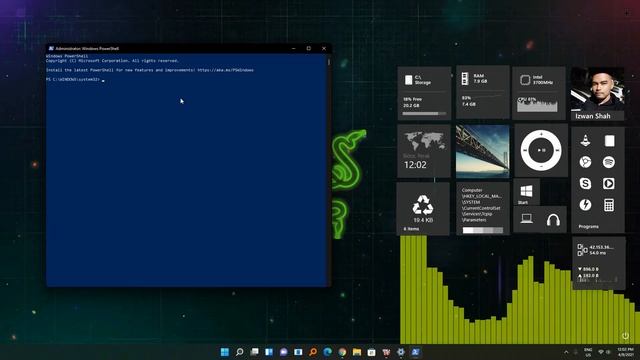
Task: Open taskbar Search magnifier
Action: 240,352
